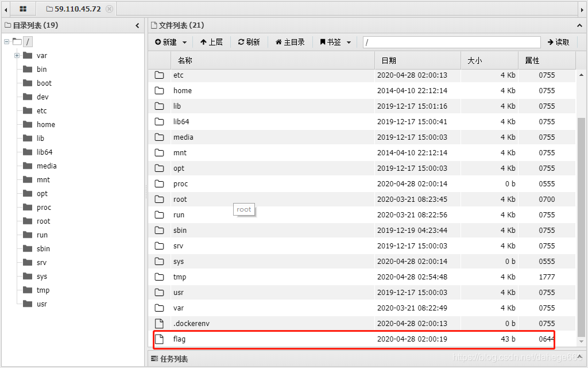Click the file icon of the flag row
Image resolution: width=588 pixels, height=368 pixels.
(x=159, y=339)
